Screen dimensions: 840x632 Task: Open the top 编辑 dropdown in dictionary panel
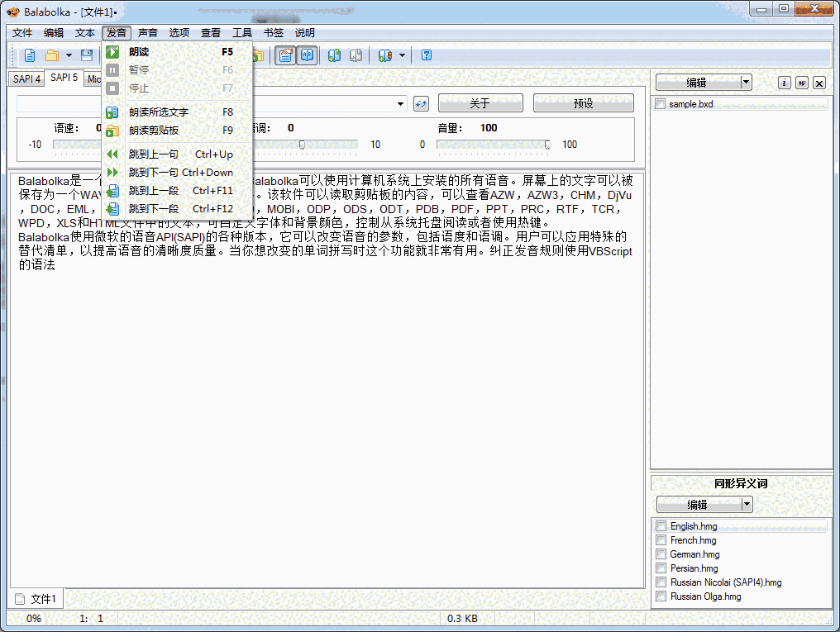point(746,82)
